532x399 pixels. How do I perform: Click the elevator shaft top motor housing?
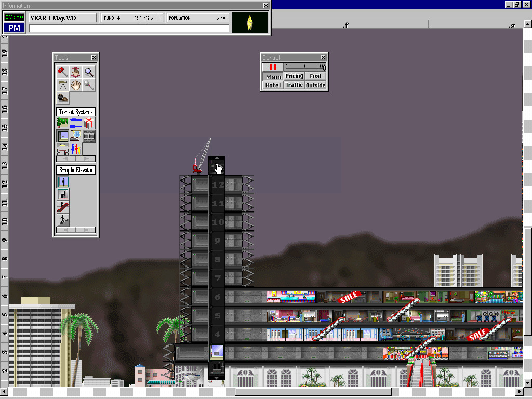click(217, 165)
